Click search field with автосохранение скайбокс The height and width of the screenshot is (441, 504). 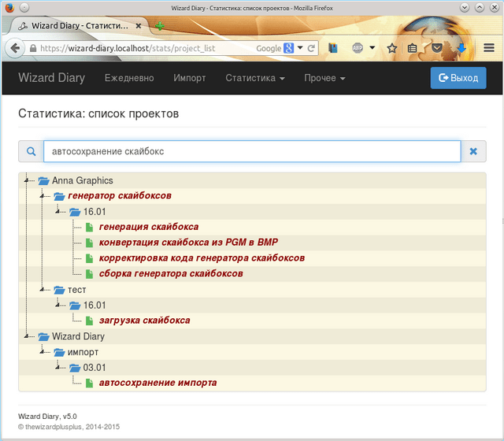252,151
